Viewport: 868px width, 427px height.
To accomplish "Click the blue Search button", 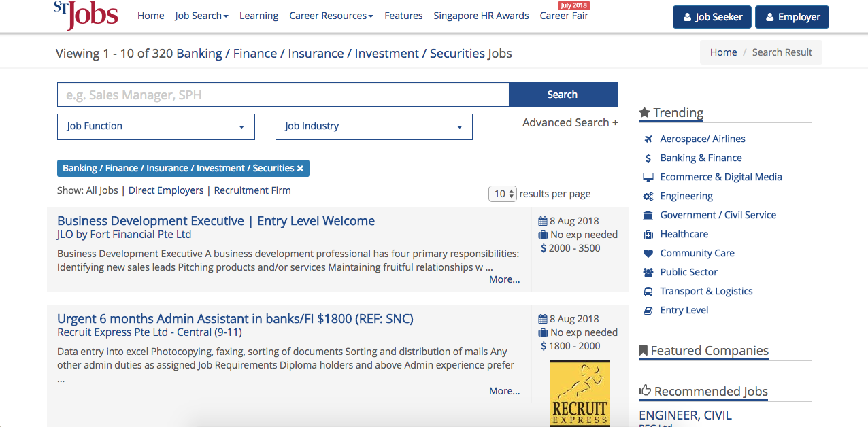I will (563, 95).
